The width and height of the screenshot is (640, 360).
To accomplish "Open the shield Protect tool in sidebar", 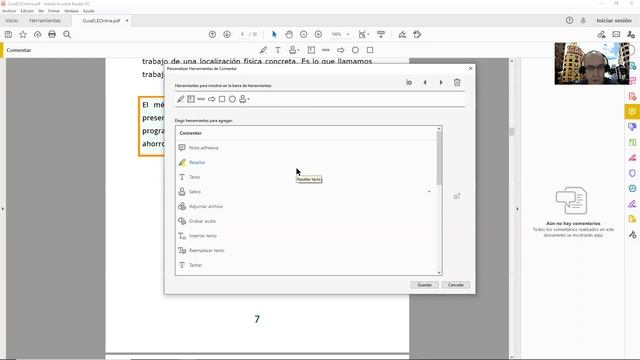I will pyautogui.click(x=632, y=173).
